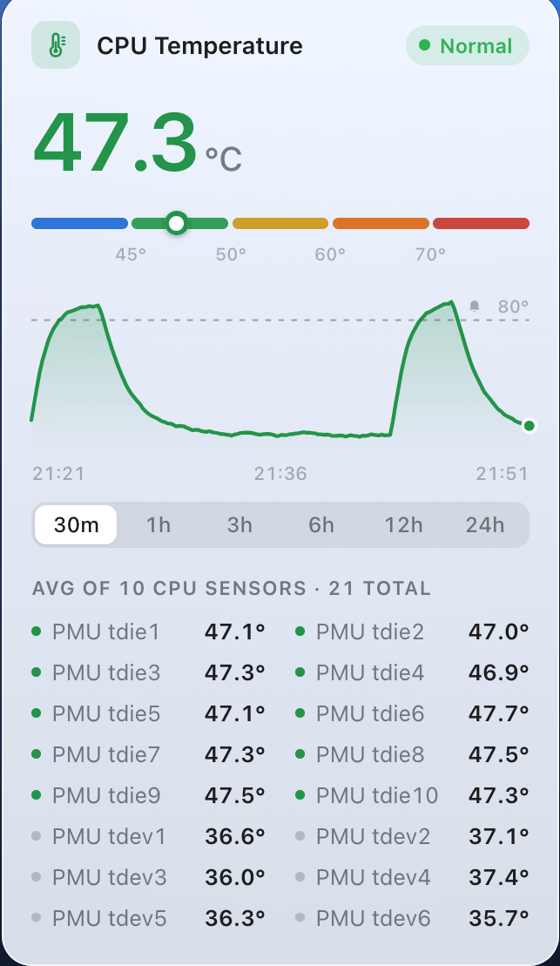Viewport: 560px width, 966px height.
Task: Click the green dot beside PMU tdie4
Action: point(300,672)
